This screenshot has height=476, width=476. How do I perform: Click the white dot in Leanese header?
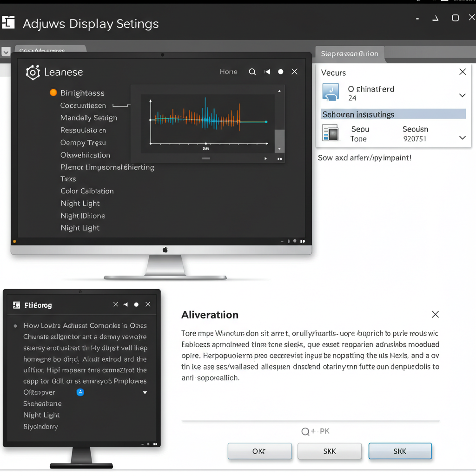point(281,72)
